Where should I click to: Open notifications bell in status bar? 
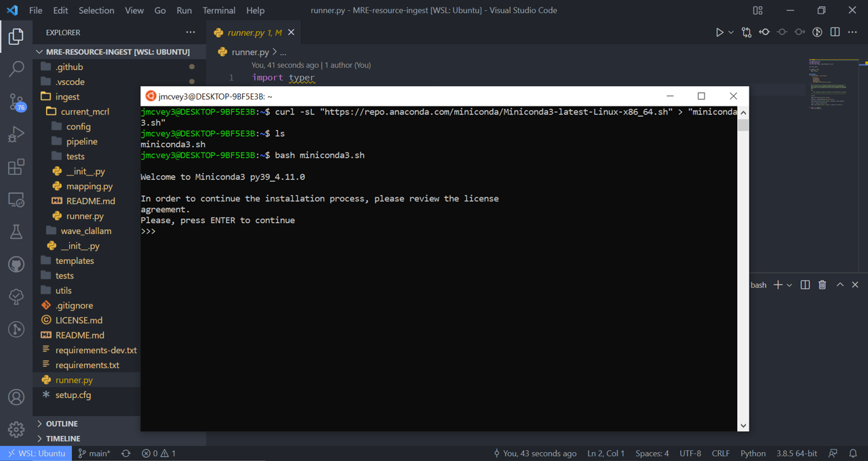[853, 454]
